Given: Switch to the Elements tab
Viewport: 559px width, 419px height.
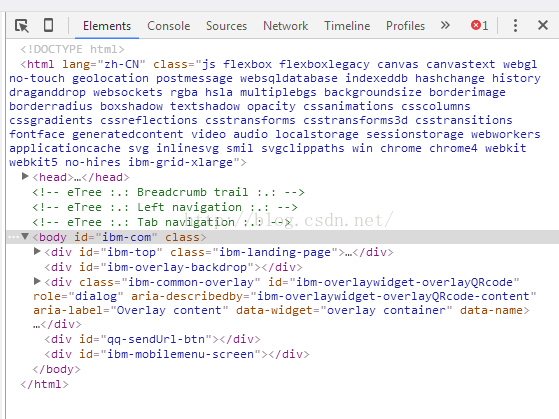Looking at the screenshot, I should coord(107,26).
